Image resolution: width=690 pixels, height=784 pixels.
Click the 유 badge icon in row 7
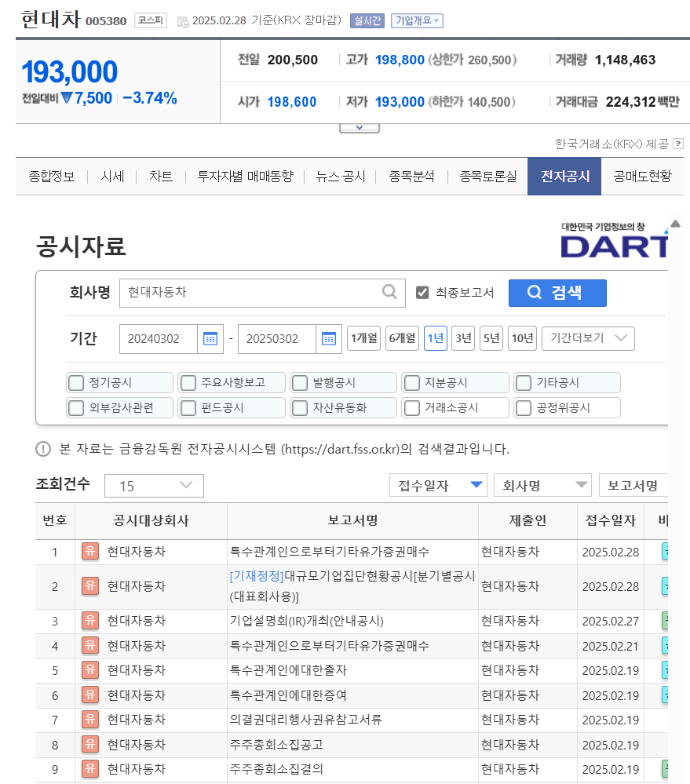pos(90,720)
